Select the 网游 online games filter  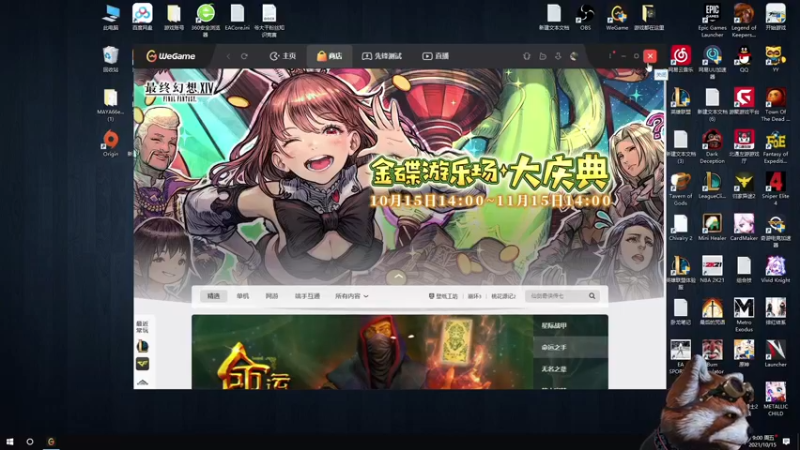tap(272, 296)
